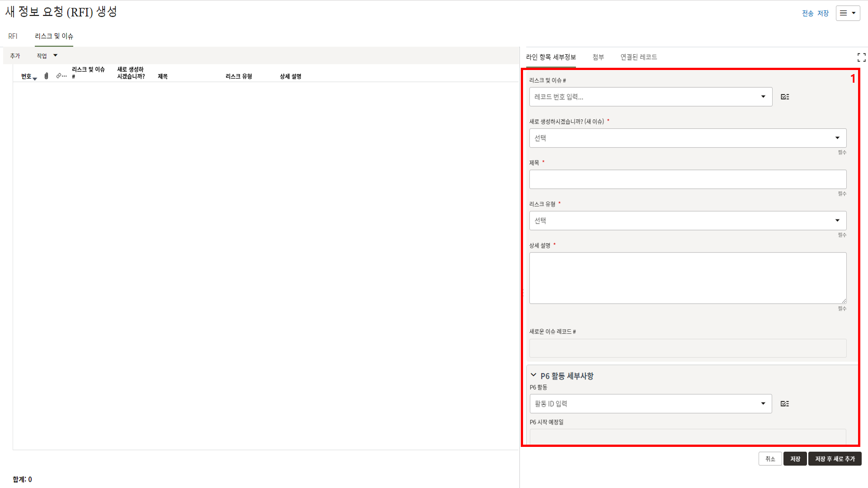Collapse the P6 활동 세부사항 section
Screen dimensions: 868x488
tap(533, 375)
